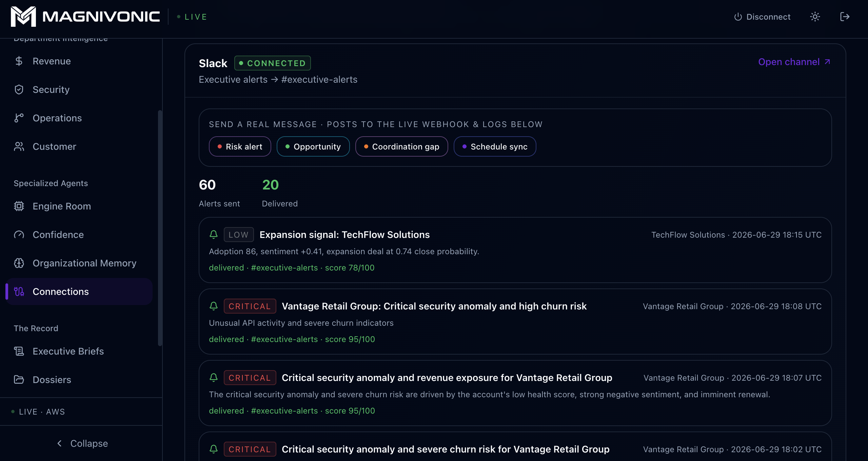
Task: Click the CONNECTED status badge
Action: tap(272, 63)
